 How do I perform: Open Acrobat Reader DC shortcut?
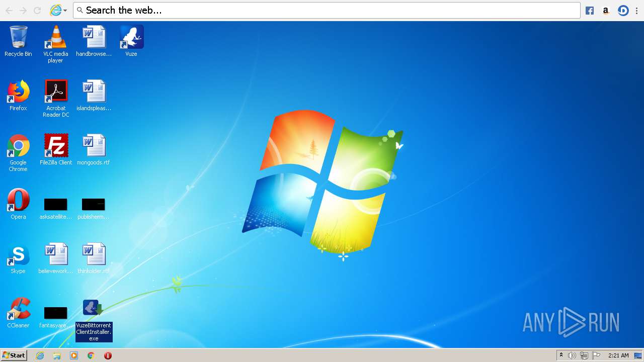coord(55,99)
